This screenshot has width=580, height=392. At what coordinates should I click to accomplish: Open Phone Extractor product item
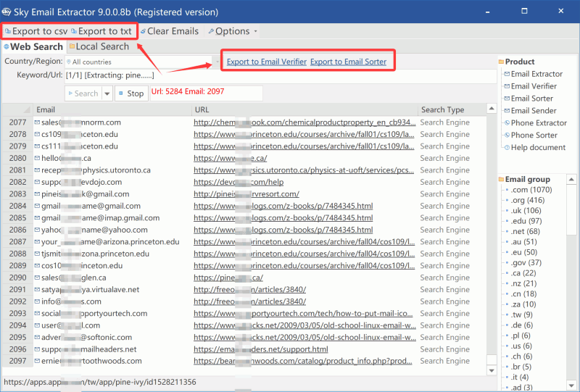tap(536, 122)
